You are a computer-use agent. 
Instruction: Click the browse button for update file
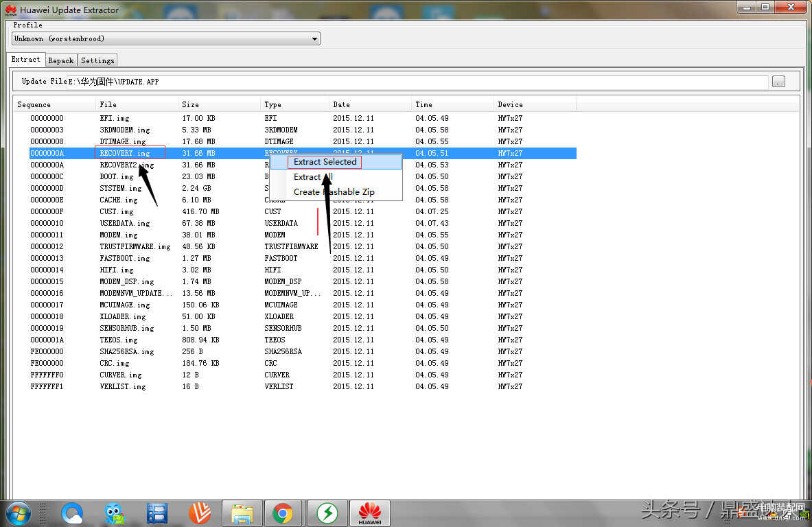(778, 82)
